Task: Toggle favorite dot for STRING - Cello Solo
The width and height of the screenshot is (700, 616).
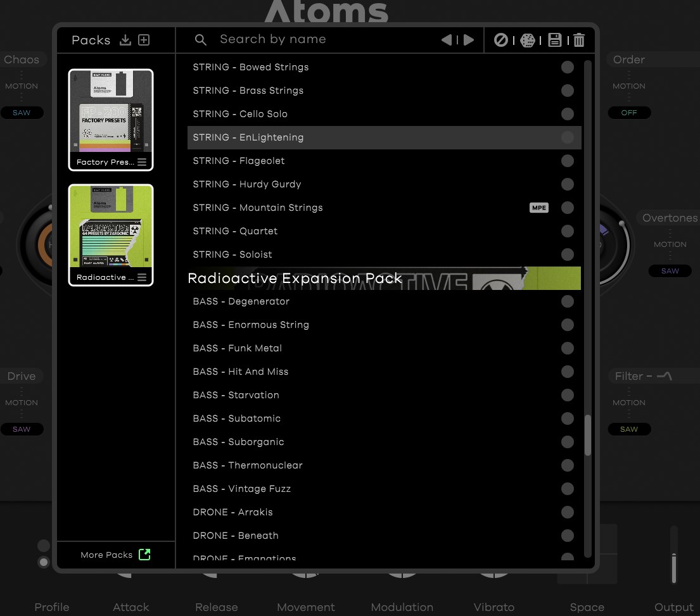Action: point(568,114)
